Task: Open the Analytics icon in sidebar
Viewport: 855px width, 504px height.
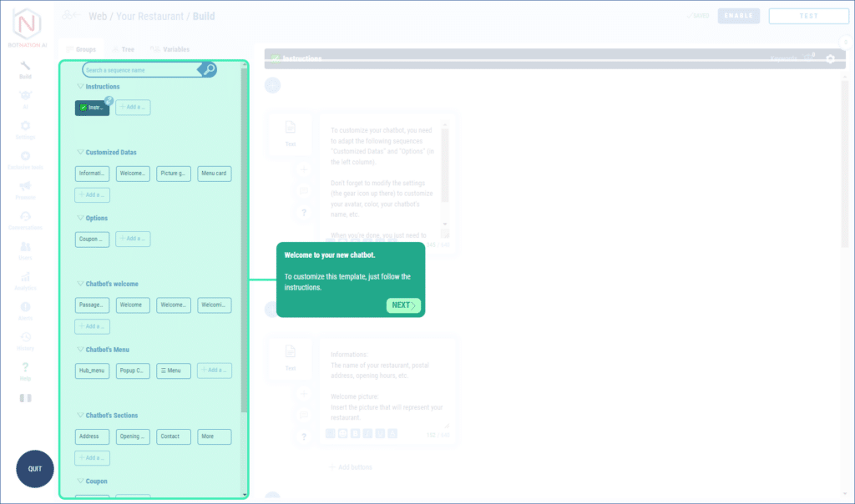Action: (25, 278)
